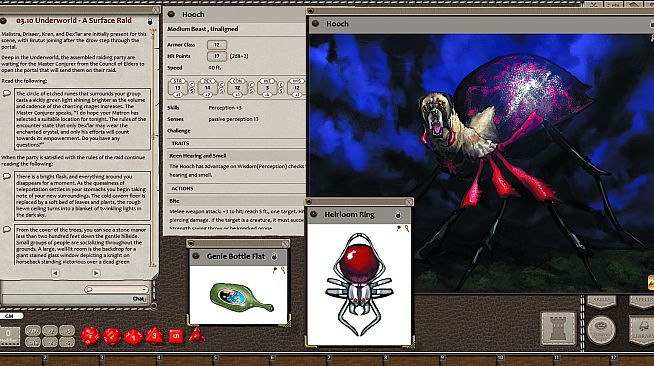The height and width of the screenshot is (366, 654).
Task: Go to next story page arrow
Action: [96, 273]
